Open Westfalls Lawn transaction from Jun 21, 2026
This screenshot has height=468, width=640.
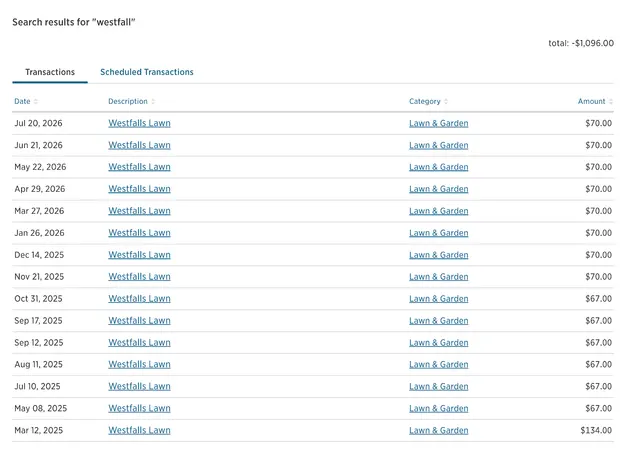(139, 145)
